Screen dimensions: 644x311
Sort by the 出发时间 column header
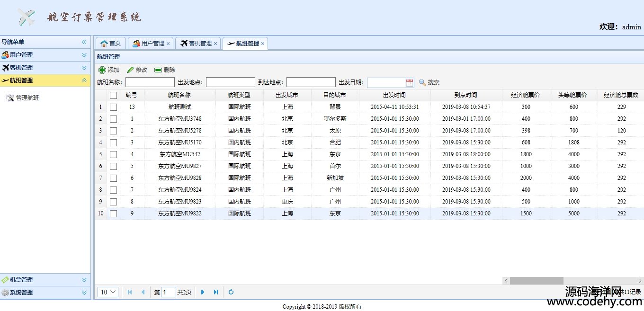click(394, 95)
